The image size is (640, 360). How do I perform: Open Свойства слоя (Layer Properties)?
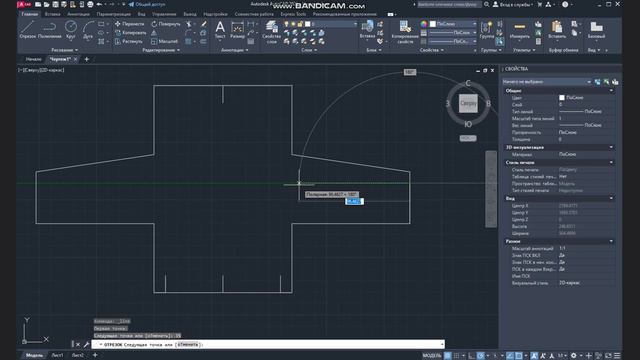click(x=271, y=32)
